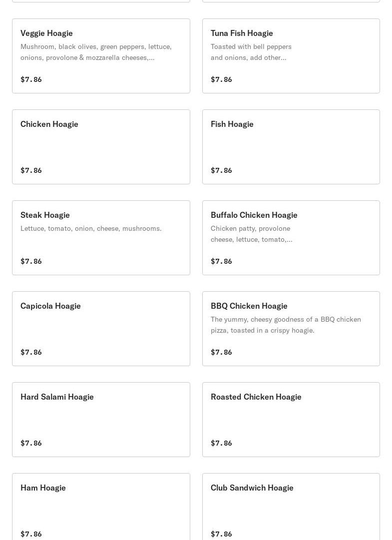Click the BBQ Chicken Hoagie title
Screen dimensions: 392x540
click(249, 306)
